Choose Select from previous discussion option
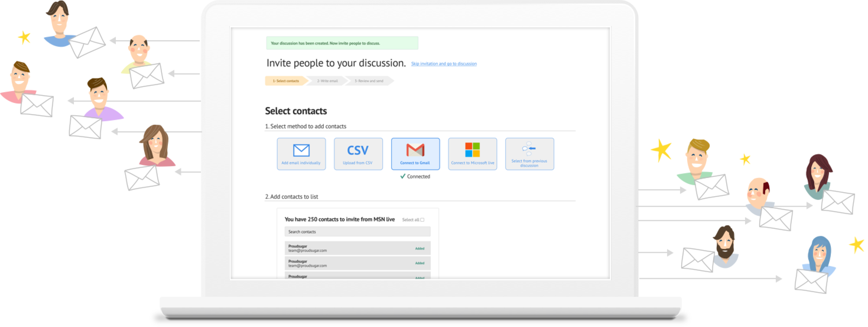868x327 pixels. click(x=529, y=154)
